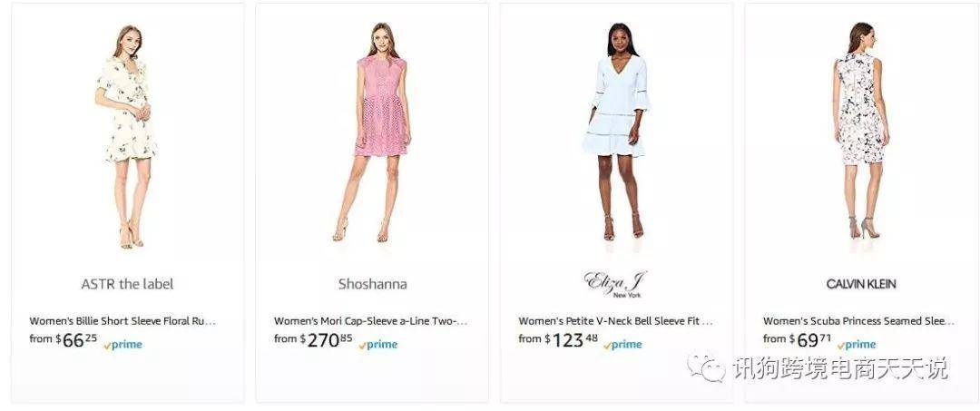Click the CALVIN KLEIN brand logo

pyautogui.click(x=860, y=284)
